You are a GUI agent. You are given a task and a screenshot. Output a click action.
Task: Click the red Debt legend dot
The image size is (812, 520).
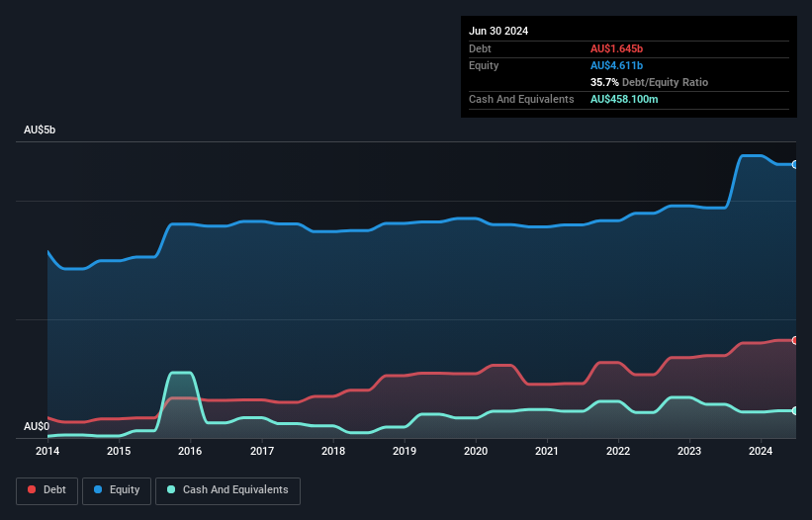[33, 490]
